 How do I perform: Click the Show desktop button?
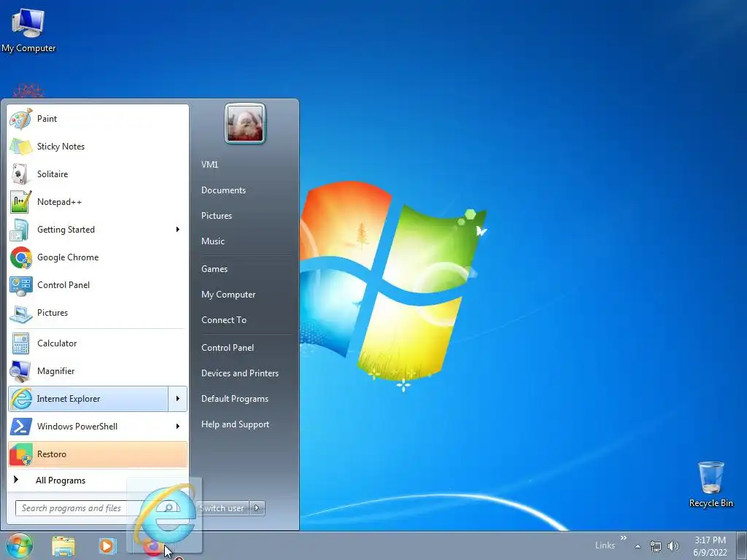coord(742,546)
